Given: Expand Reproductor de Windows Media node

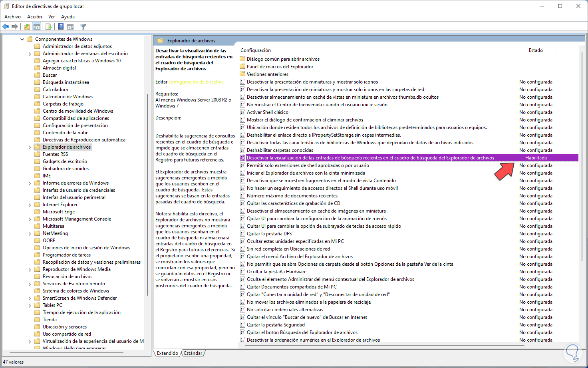Looking at the screenshot, I should 30,269.
